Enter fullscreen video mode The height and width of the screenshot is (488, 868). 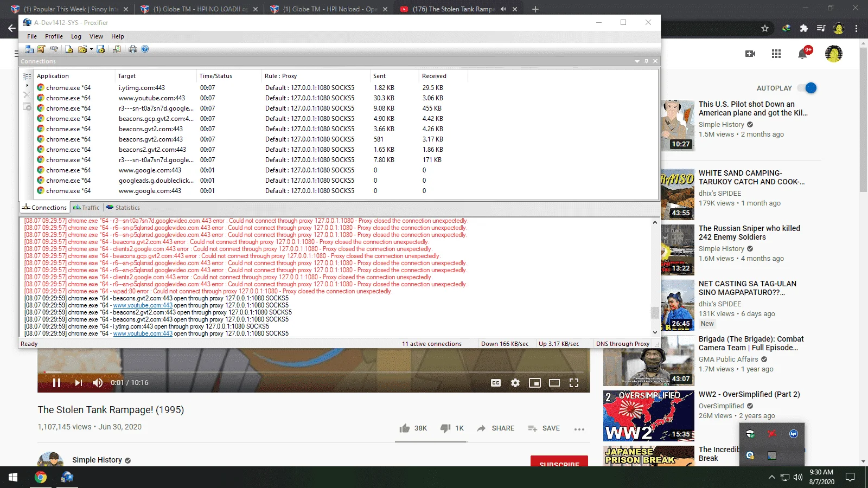coord(574,383)
